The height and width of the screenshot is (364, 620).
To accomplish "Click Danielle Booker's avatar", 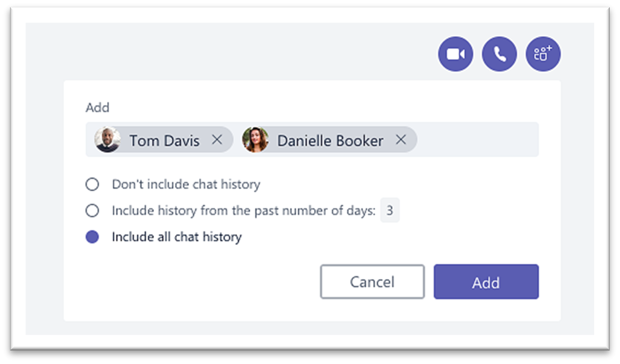I will pos(255,140).
